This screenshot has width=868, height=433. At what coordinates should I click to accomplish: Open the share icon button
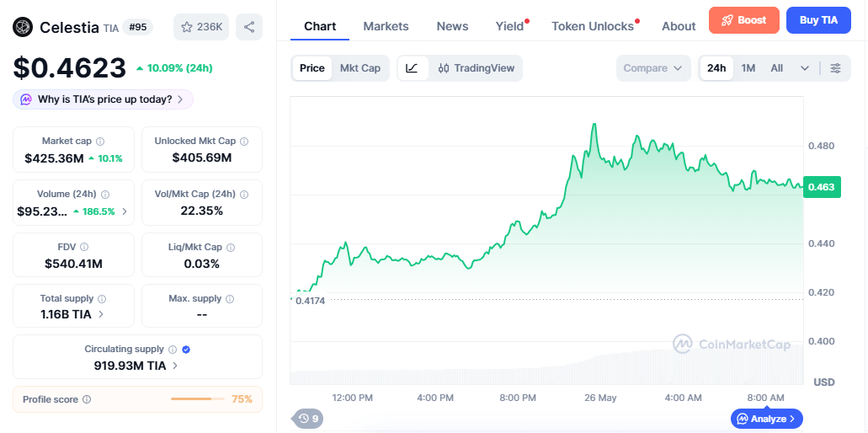[249, 27]
